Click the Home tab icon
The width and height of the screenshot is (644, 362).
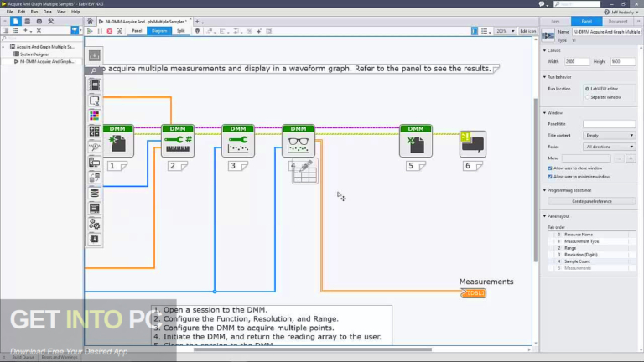(90, 21)
